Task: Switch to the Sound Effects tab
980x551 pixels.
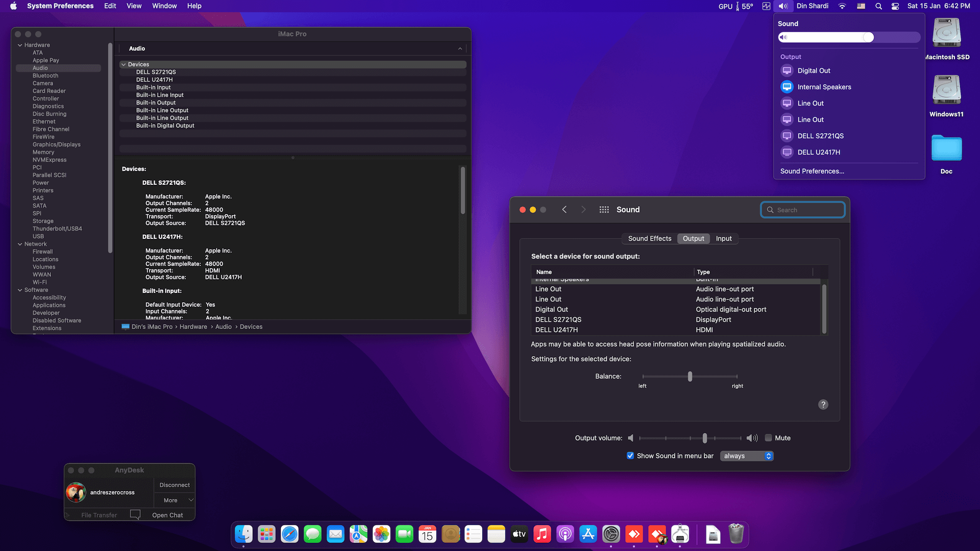Action: [649, 238]
